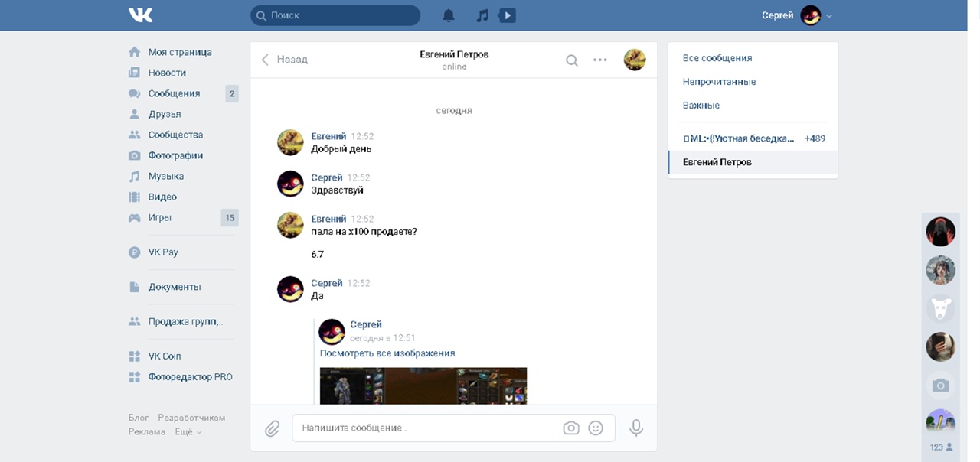Switch to the Важные messages filter
Viewport: 980px width, 462px height.
[x=701, y=106]
